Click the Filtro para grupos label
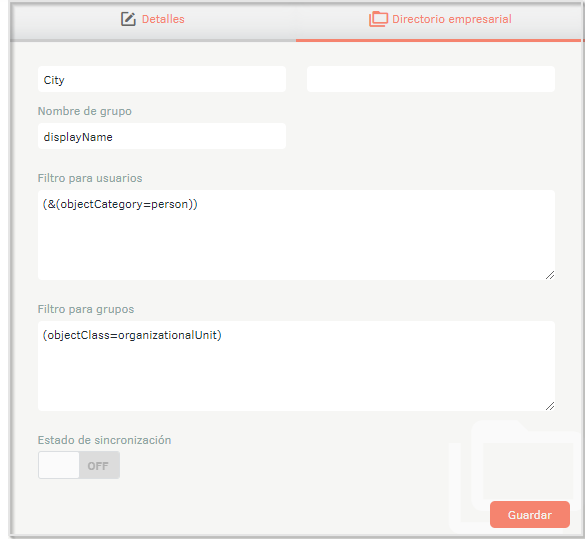Screen dimensions: 585x539 [x=86, y=309]
